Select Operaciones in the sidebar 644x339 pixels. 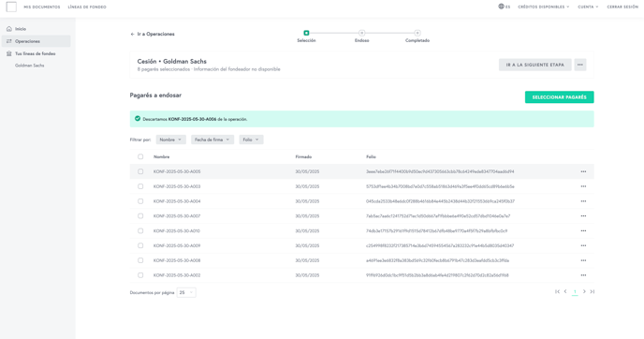[37, 41]
